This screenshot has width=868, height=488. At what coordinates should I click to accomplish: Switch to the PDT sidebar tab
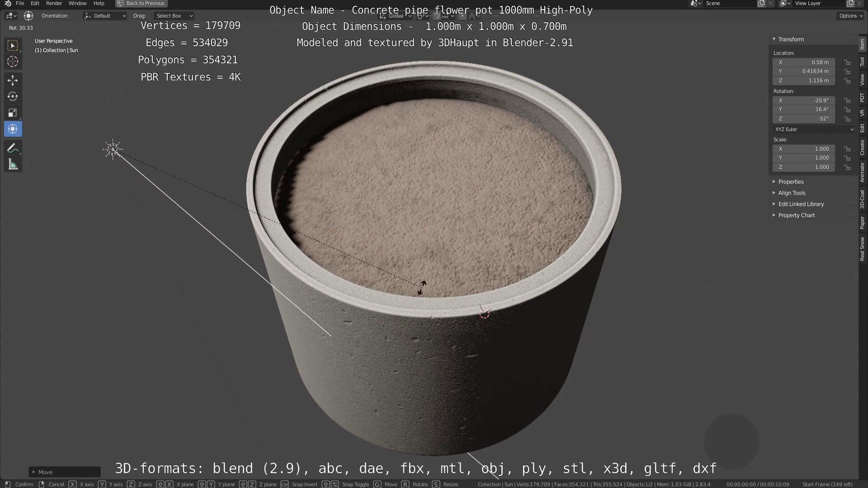point(863,97)
